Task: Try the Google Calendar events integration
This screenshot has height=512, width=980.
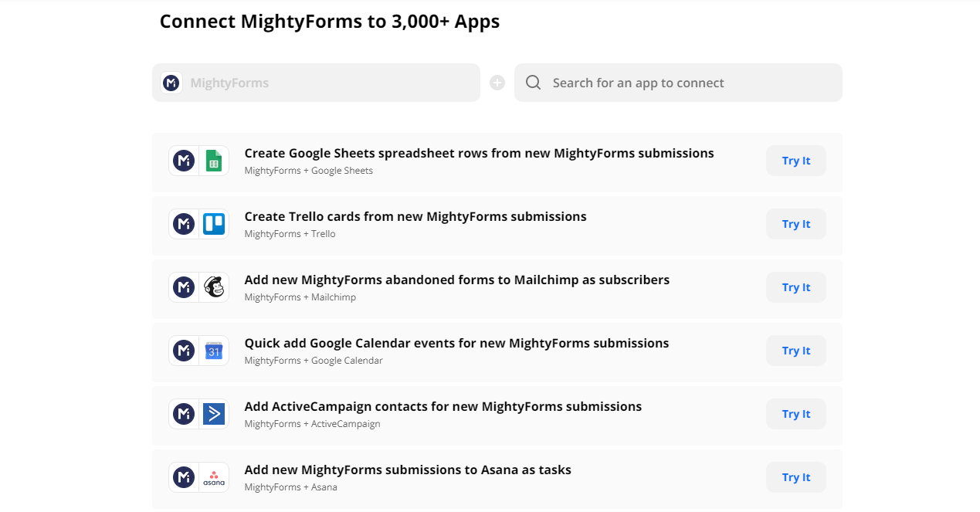Action: pyautogui.click(x=796, y=351)
